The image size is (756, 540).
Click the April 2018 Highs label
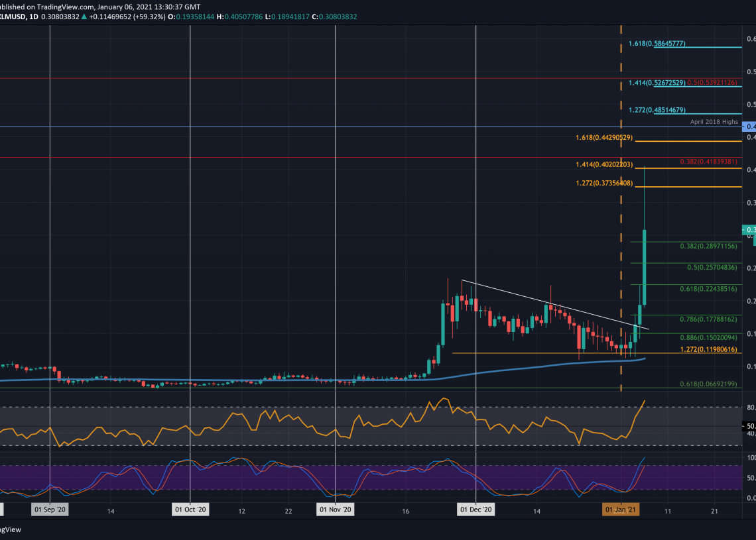point(714,123)
